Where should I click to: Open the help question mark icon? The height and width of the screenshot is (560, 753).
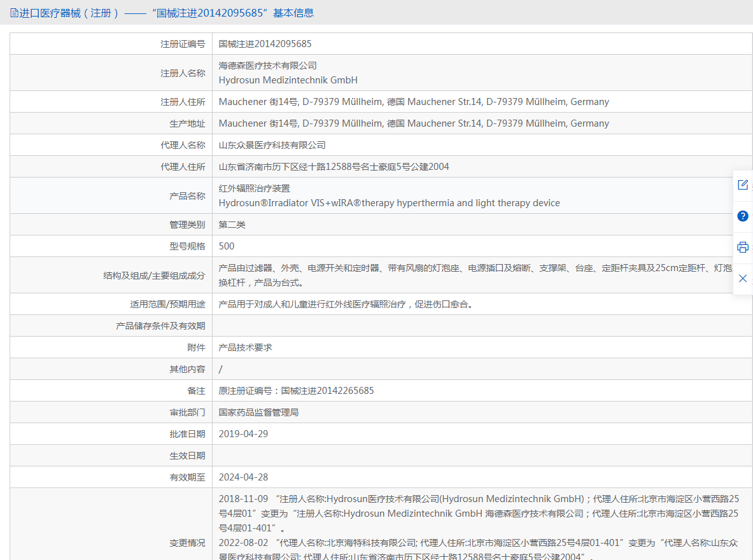(x=742, y=216)
